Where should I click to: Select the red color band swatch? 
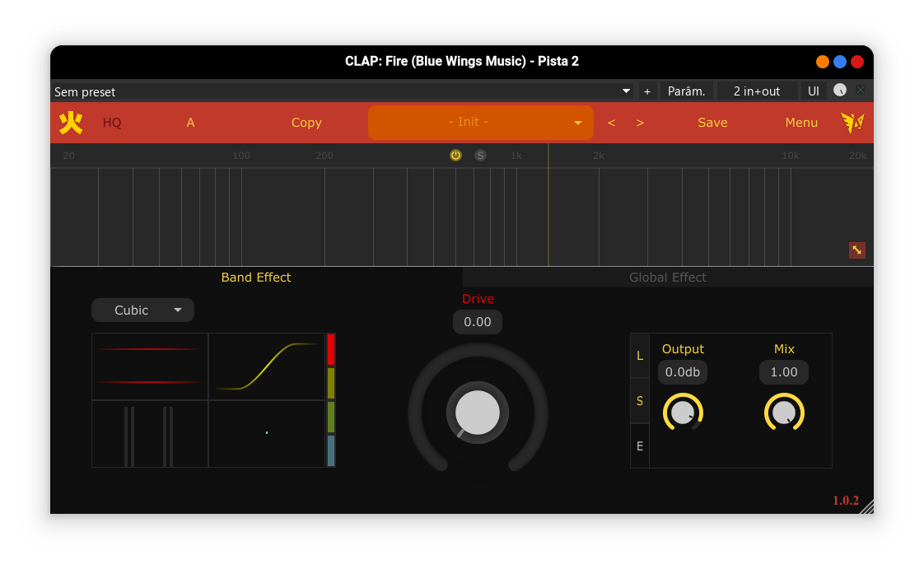[x=331, y=349]
